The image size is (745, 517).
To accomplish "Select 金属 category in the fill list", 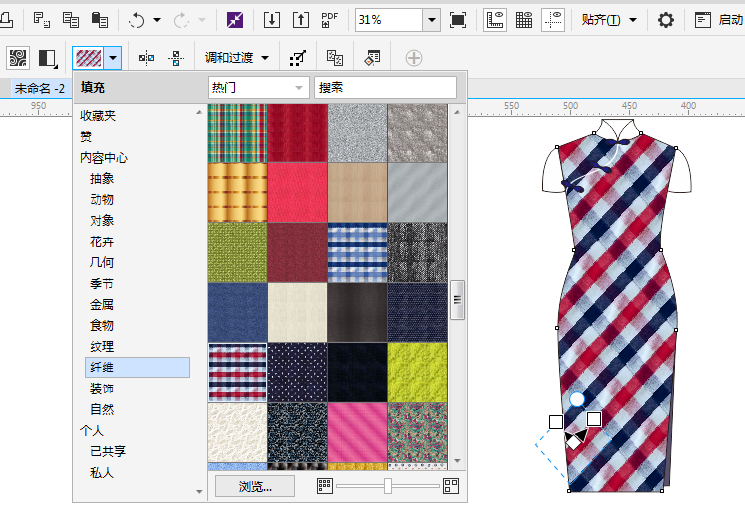I will point(102,304).
